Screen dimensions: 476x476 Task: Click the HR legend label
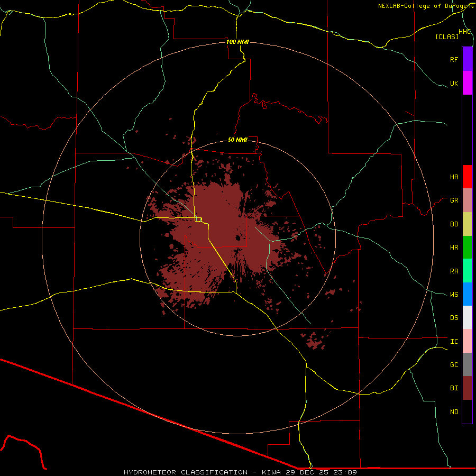454,248
